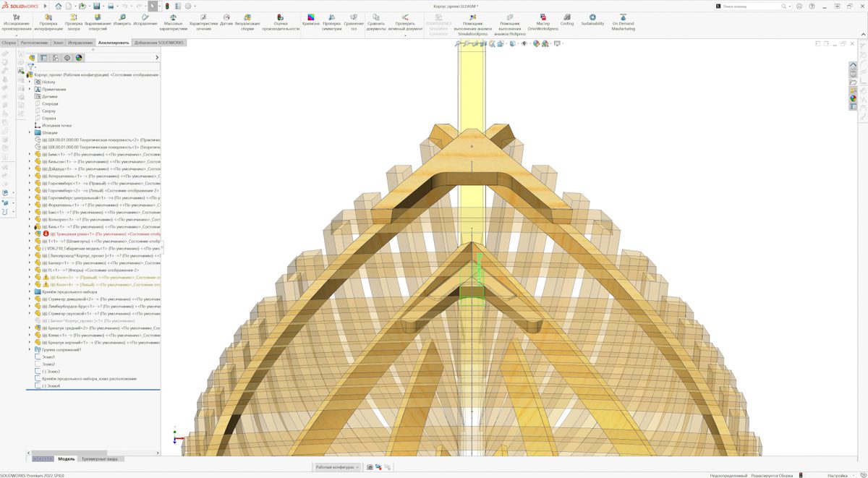Click the Измерить measure tool
The image size is (868, 478).
[x=122, y=20]
